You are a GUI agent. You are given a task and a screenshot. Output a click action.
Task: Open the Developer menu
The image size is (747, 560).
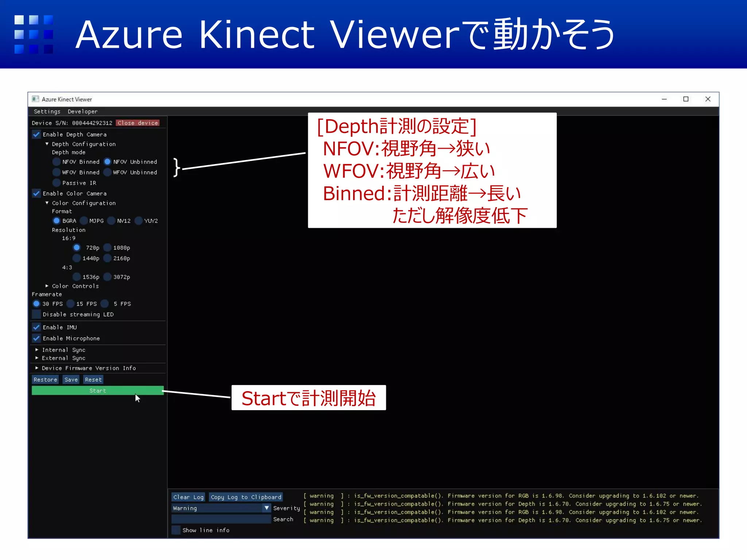(x=82, y=112)
